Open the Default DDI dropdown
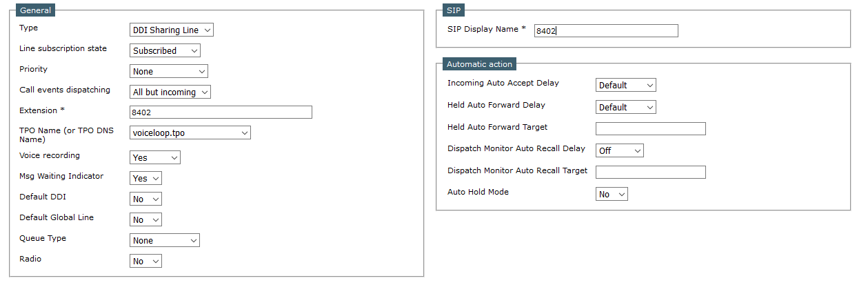Screen dimensions: 868x285 click(x=145, y=199)
